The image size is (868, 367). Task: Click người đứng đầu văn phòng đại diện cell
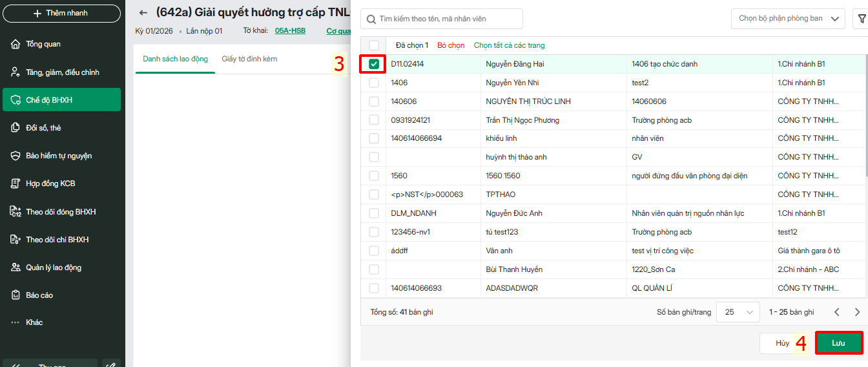(699, 176)
